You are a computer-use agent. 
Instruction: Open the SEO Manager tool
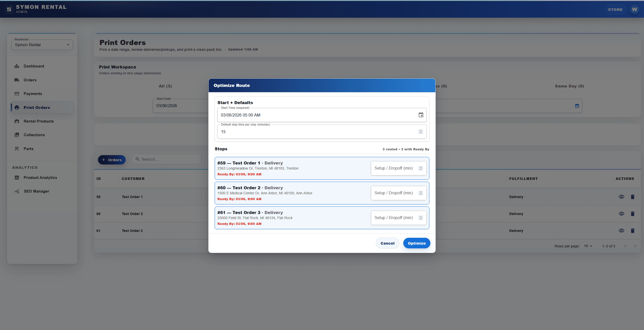click(x=37, y=191)
